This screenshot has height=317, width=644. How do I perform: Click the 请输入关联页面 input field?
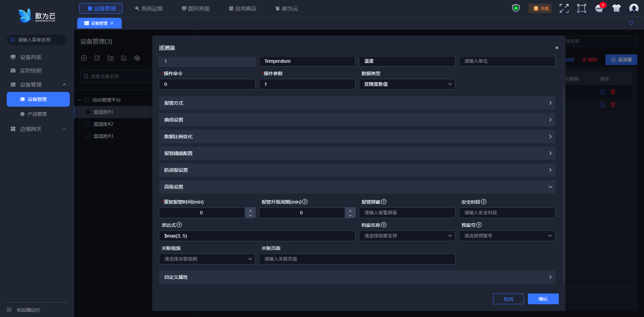click(357, 259)
